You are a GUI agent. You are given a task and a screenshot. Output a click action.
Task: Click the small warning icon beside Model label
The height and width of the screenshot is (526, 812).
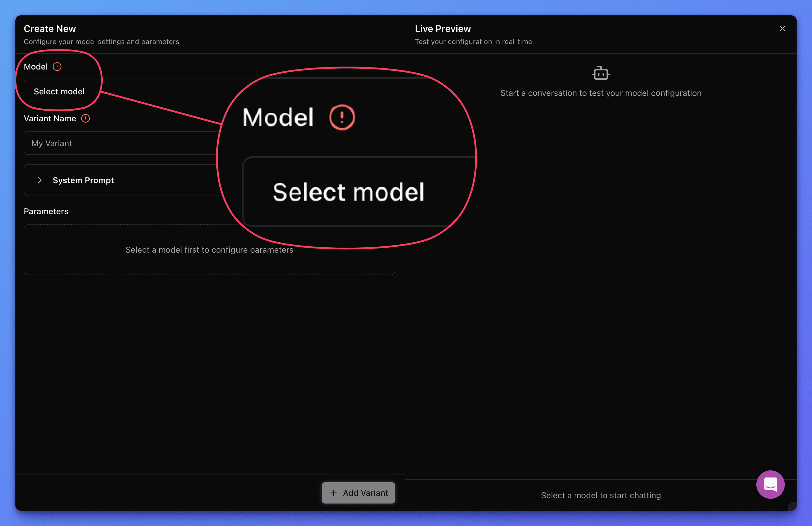(57, 67)
